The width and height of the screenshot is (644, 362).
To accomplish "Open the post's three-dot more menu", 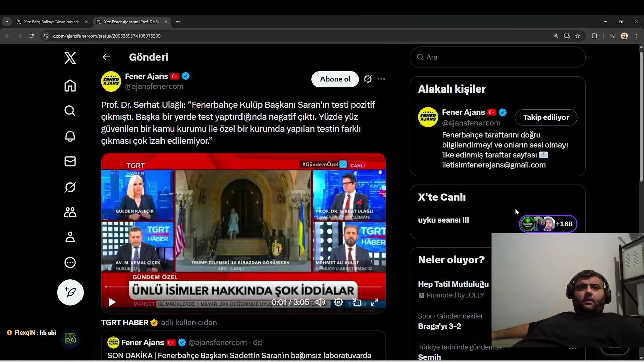I will pos(381,79).
